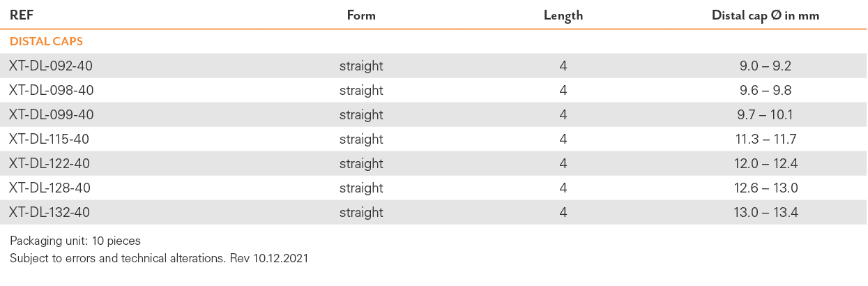
Task: Select reference XT-DL-098-40
Action: pos(51,91)
